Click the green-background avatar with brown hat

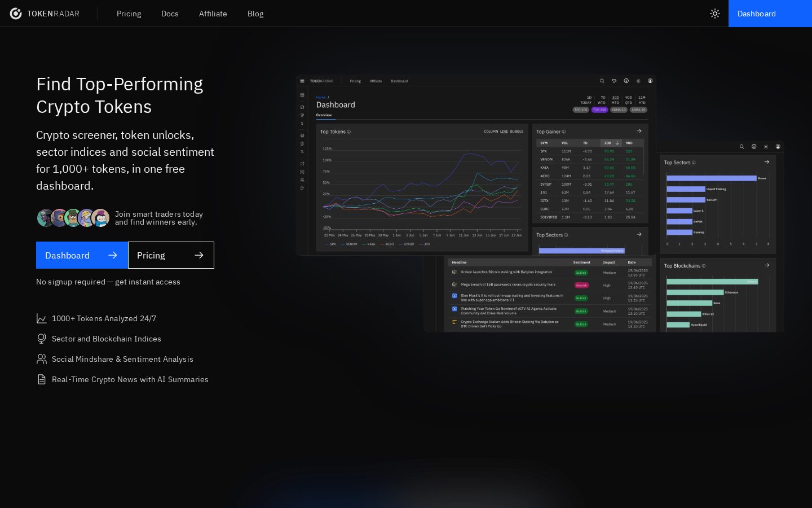coord(73,218)
